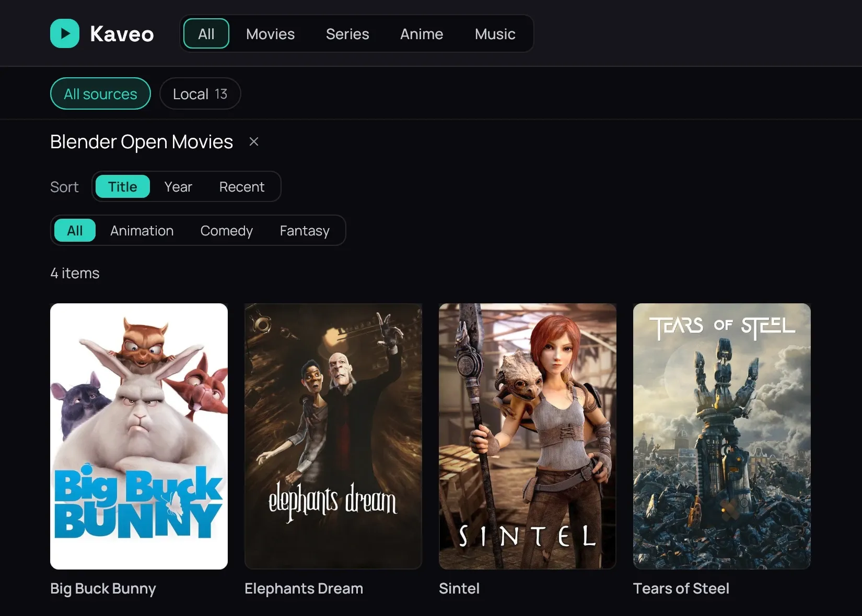The height and width of the screenshot is (616, 862).
Task: Click the 4 items count text
Action: pyautogui.click(x=75, y=273)
